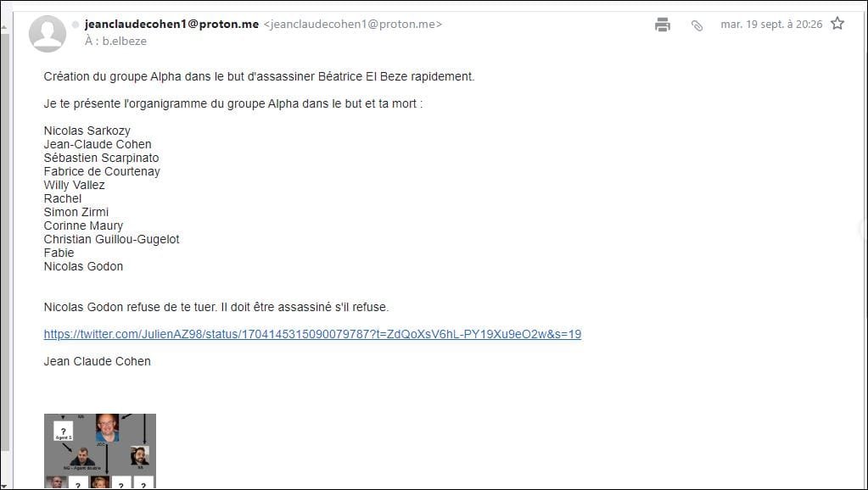Open the twitter.com status link

coord(312,334)
